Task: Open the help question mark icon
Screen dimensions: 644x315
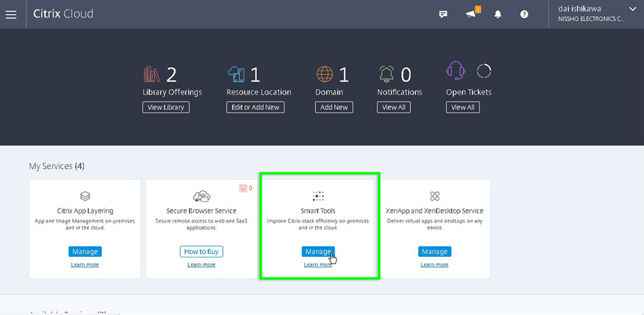Action: pos(524,14)
